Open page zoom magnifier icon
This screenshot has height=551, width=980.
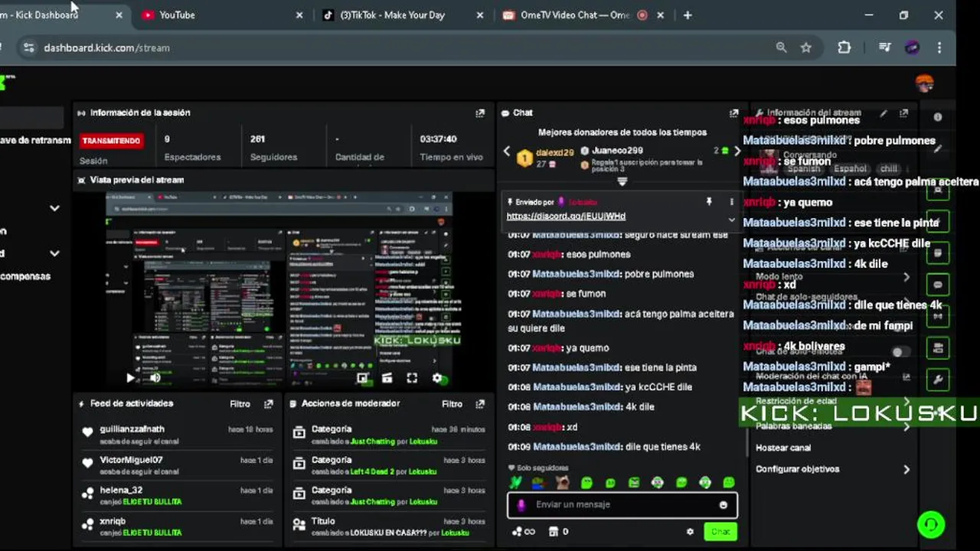(781, 47)
